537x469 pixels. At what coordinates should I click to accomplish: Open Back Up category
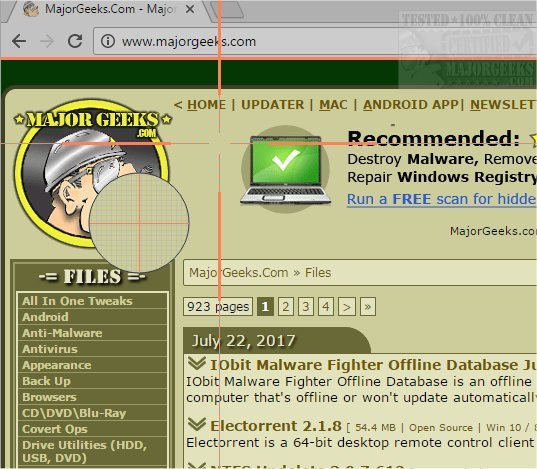click(46, 381)
